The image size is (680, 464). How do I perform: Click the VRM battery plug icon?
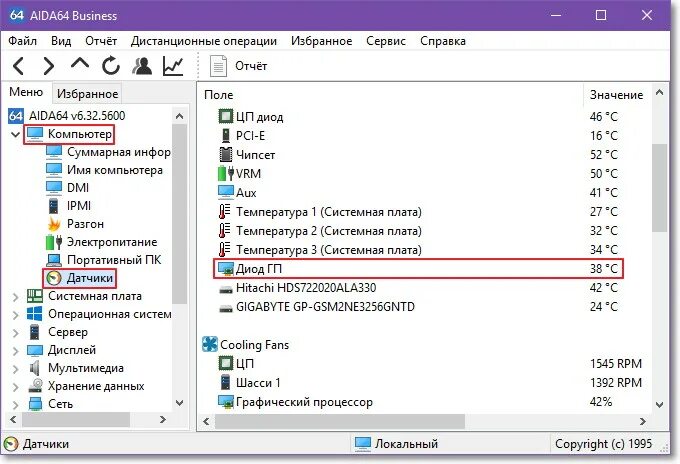[226, 173]
